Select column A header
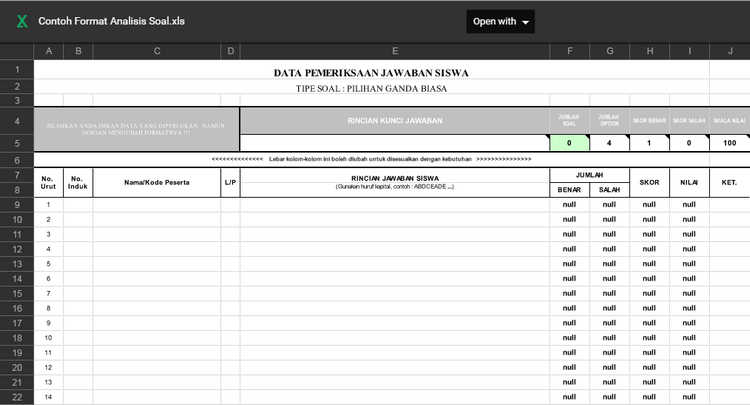750x405 pixels. [x=49, y=51]
